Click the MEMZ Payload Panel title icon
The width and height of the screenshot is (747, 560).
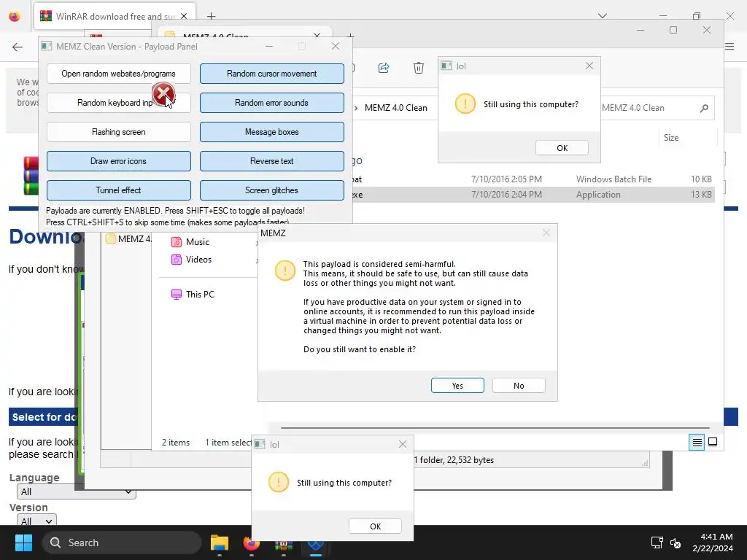coord(46,46)
